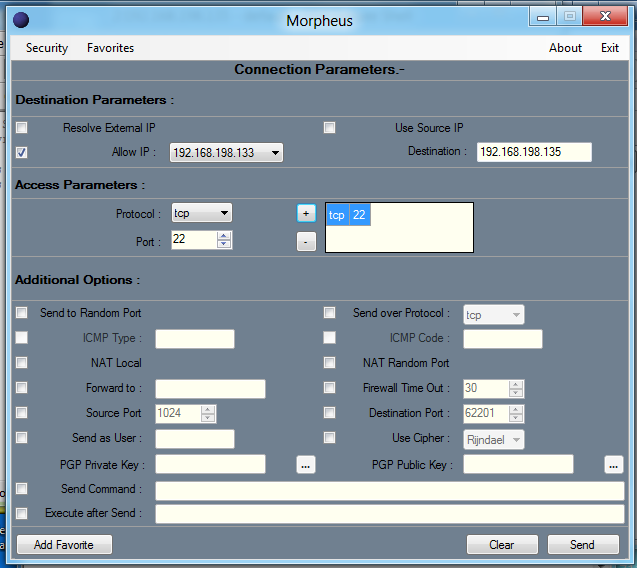This screenshot has width=637, height=568.
Task: Decrease the Port value with down arrow
Action: tap(223, 244)
